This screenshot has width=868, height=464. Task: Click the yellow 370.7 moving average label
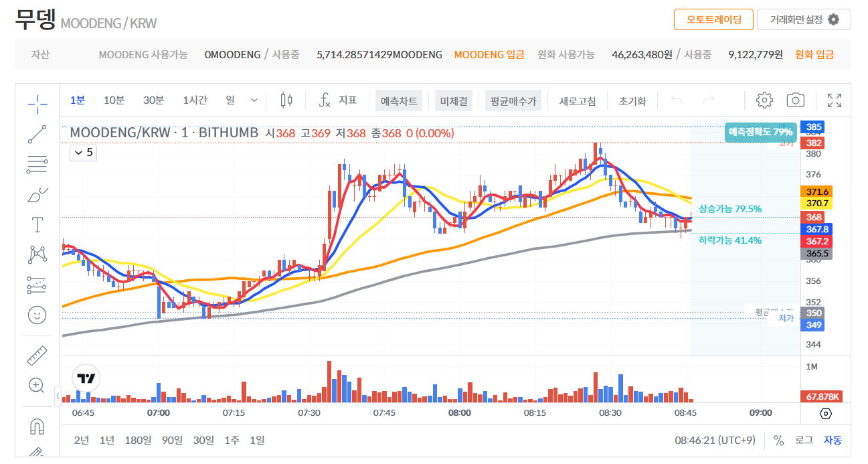(816, 204)
